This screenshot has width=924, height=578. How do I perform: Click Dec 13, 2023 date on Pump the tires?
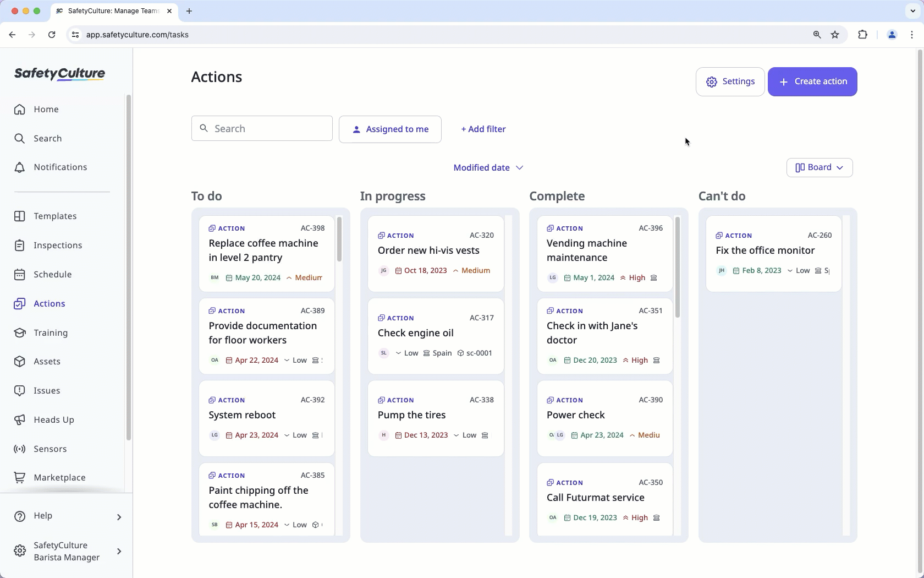click(421, 435)
